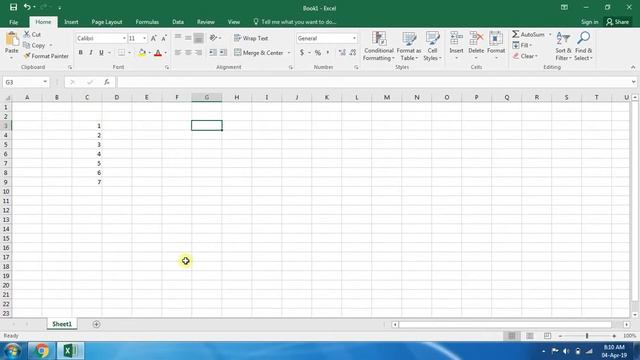Image resolution: width=640 pixels, height=360 pixels.
Task: Click the Paste clipboard icon
Action: point(11,39)
